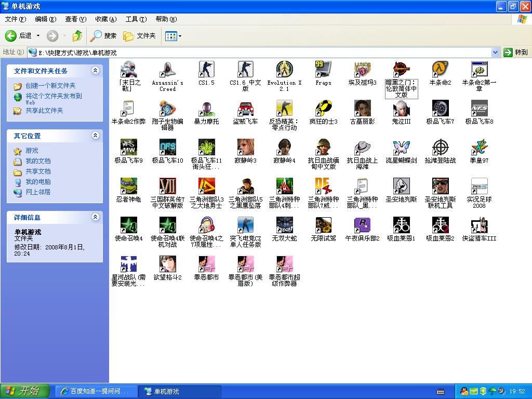Select the 极品飞车10 icon

click(168, 148)
